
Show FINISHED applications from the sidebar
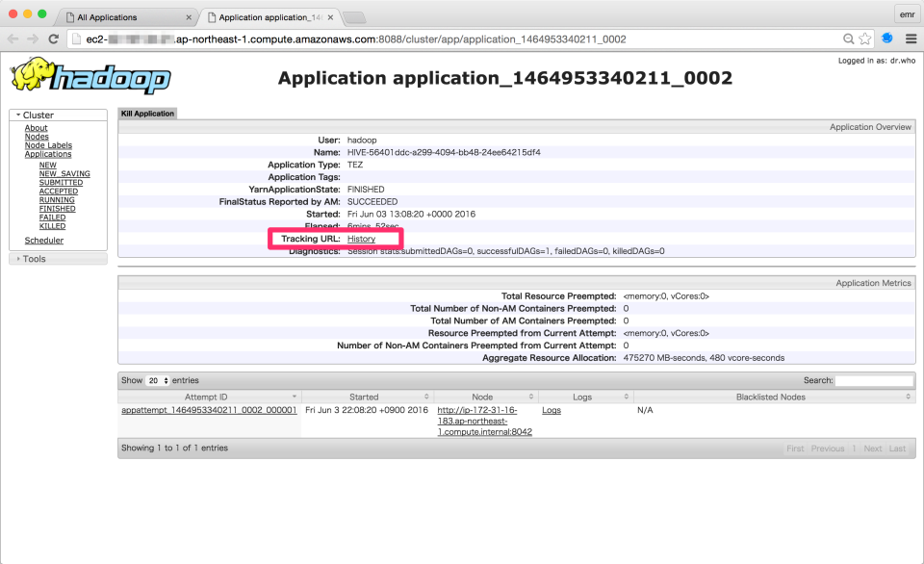(x=57, y=209)
